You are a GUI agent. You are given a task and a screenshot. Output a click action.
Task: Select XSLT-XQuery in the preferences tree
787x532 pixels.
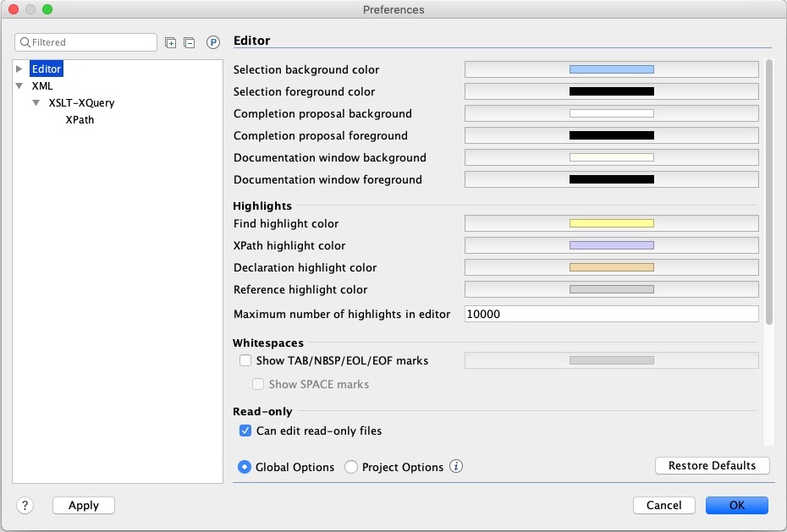point(81,103)
